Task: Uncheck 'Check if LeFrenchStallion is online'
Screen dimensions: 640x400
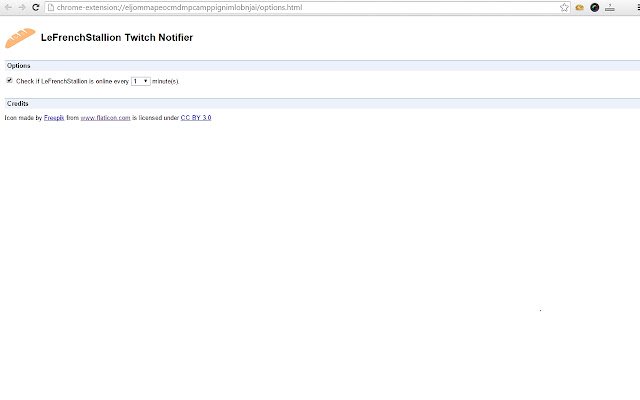Action: (9, 80)
